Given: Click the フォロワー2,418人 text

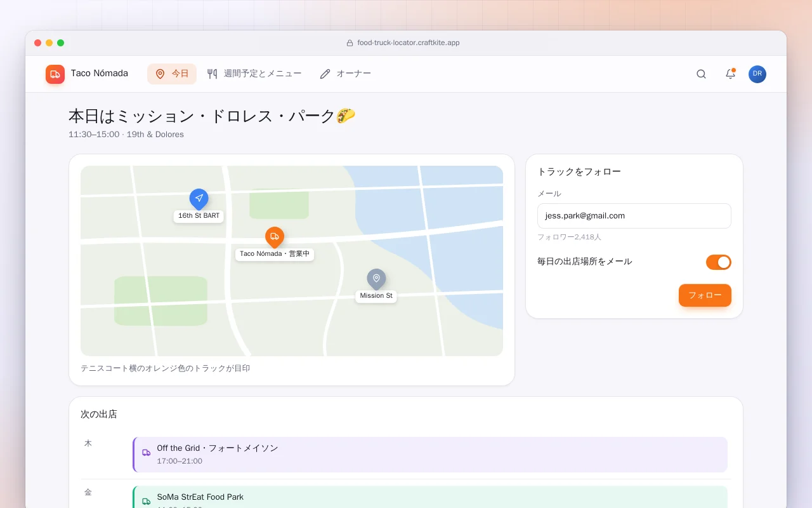Looking at the screenshot, I should click(x=569, y=237).
